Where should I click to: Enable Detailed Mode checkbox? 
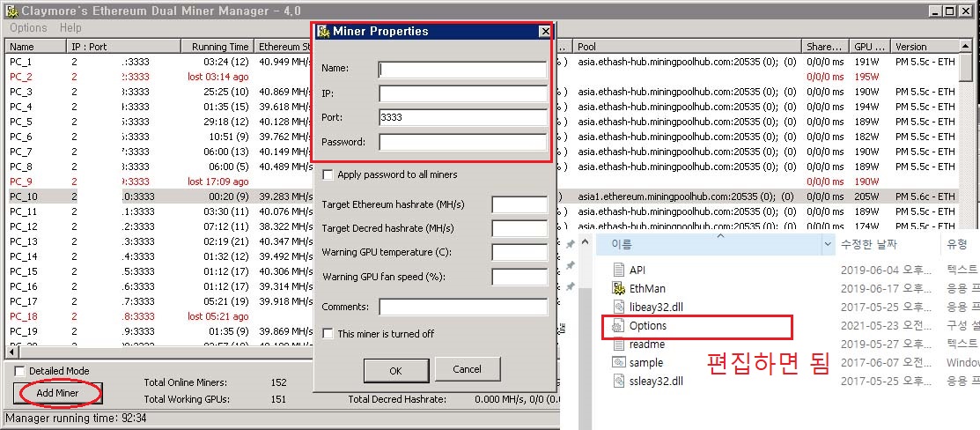20,371
